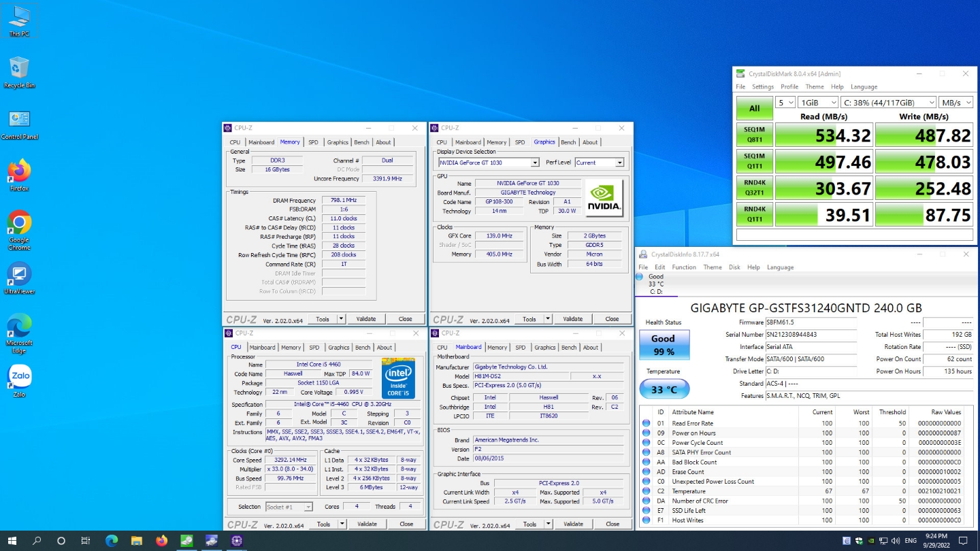The width and height of the screenshot is (980, 551).
Task: Open the Socket #1 selection box
Action: point(289,507)
